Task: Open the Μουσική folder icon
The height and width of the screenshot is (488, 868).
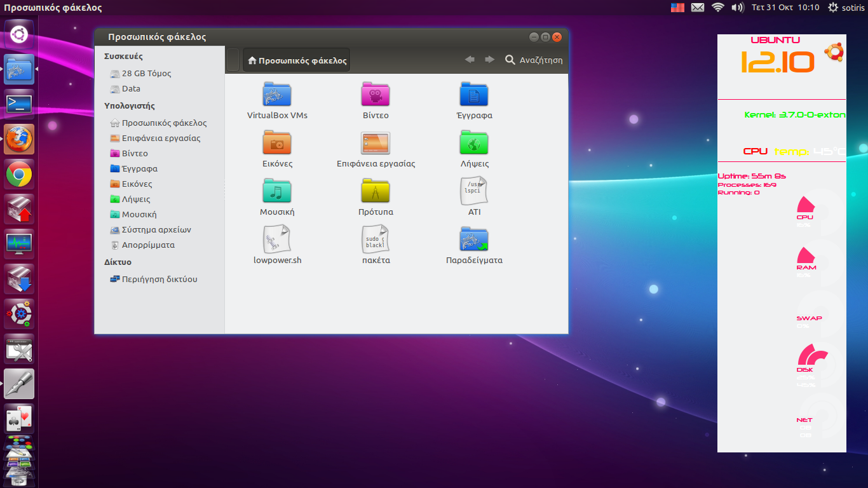Action: pyautogui.click(x=277, y=192)
